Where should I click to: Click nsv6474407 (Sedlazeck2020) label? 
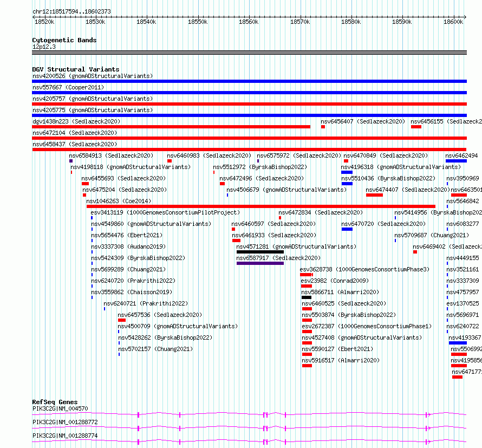click(408, 190)
